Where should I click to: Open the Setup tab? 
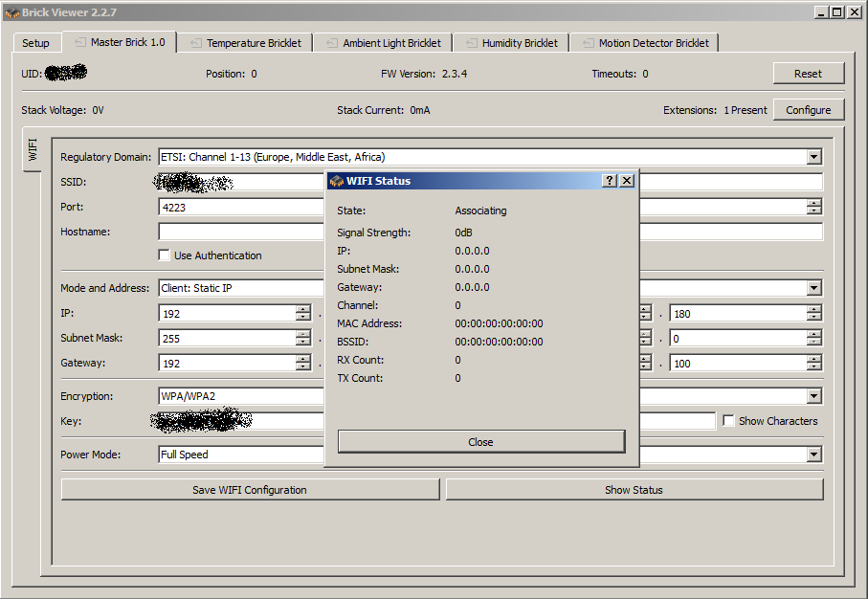tap(35, 43)
